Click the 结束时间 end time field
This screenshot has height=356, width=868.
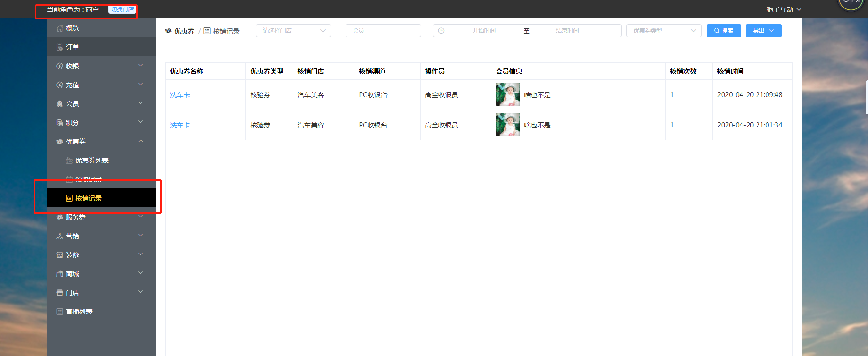point(567,31)
